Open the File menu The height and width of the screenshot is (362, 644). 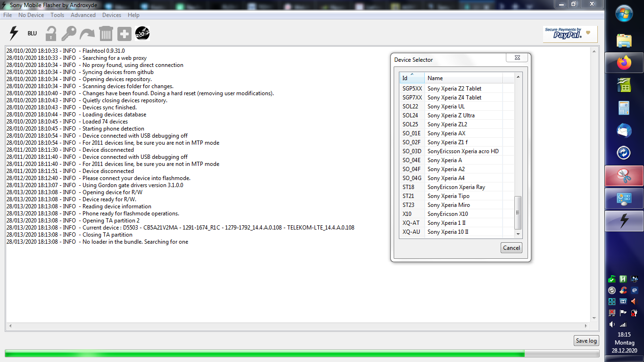pyautogui.click(x=8, y=15)
